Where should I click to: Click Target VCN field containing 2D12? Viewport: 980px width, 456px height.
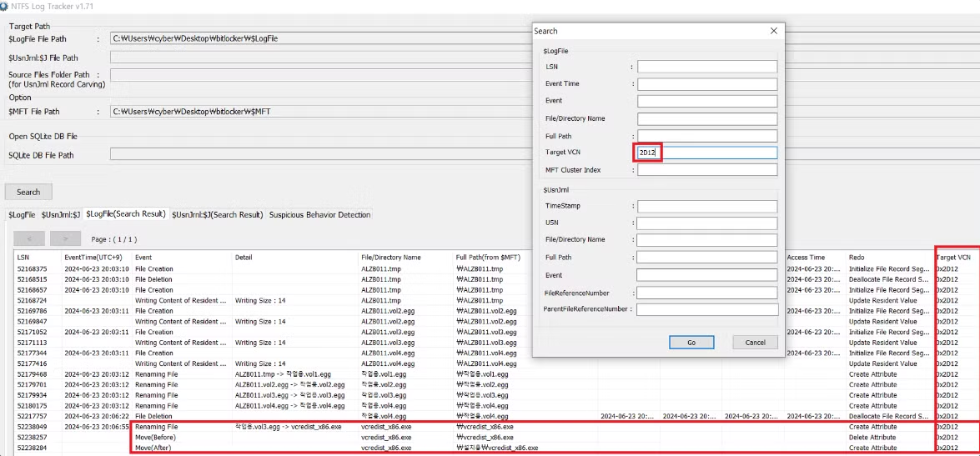pyautogui.click(x=707, y=153)
